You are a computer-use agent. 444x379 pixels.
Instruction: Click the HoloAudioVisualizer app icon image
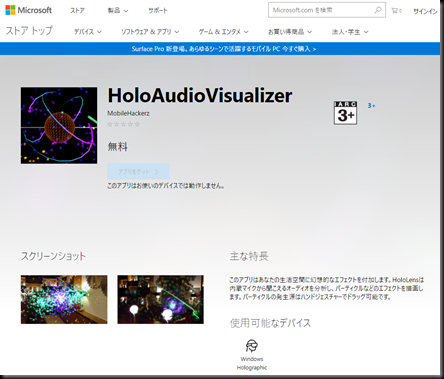pyautogui.click(x=59, y=125)
